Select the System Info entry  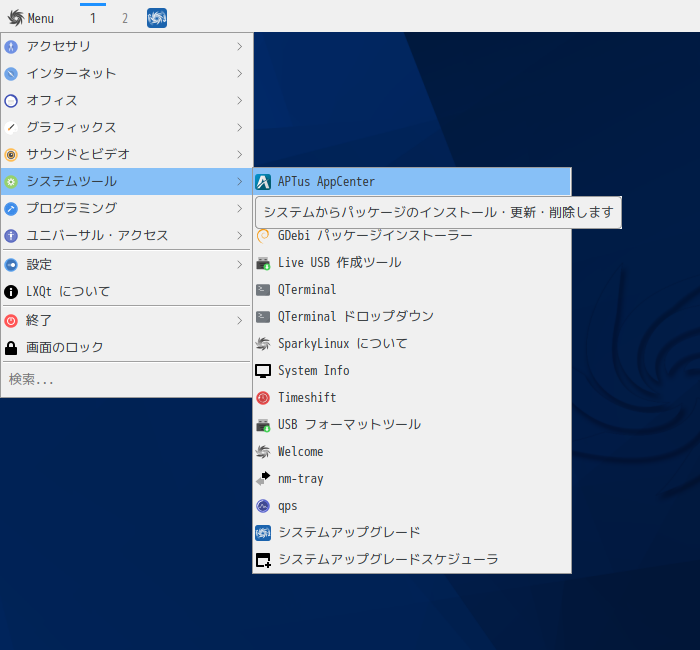pyautogui.click(x=412, y=371)
